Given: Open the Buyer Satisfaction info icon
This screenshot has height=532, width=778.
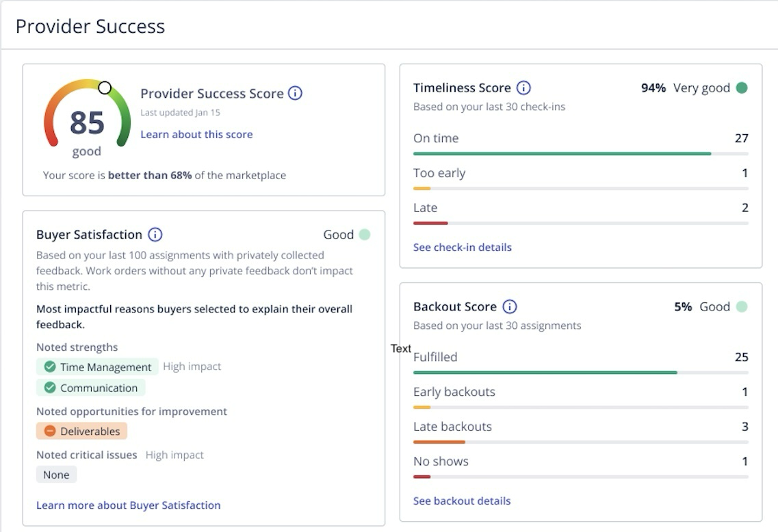Looking at the screenshot, I should tap(155, 235).
